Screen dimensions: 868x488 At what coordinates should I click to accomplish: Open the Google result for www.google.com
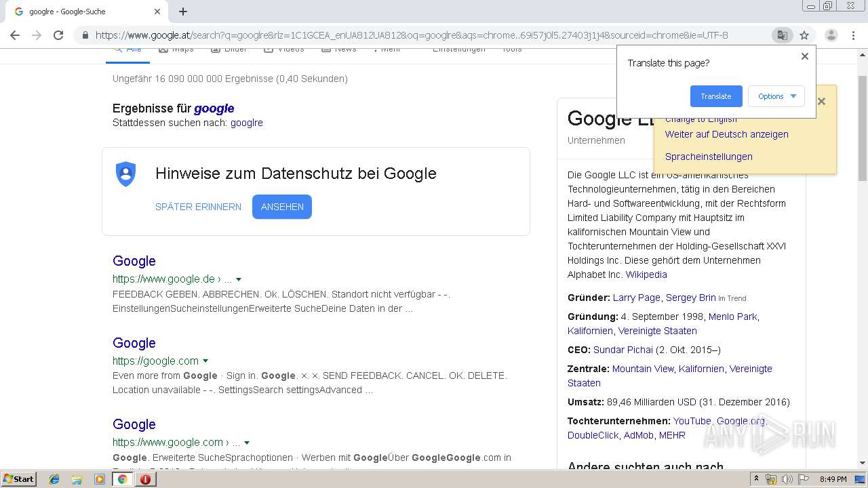point(134,424)
